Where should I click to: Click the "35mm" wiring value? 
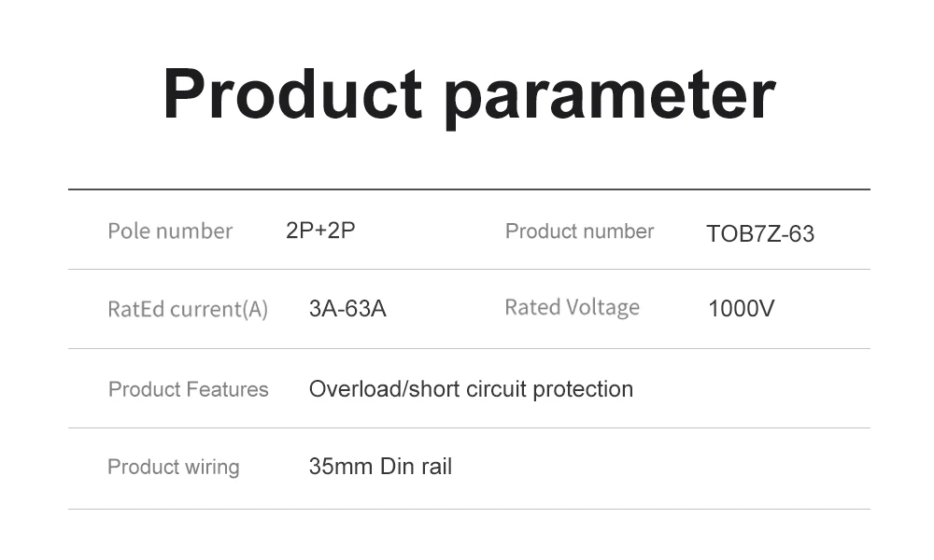(x=341, y=467)
